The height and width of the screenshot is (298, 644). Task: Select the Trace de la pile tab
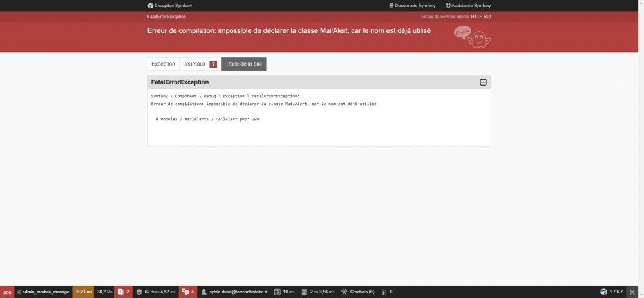(x=243, y=64)
